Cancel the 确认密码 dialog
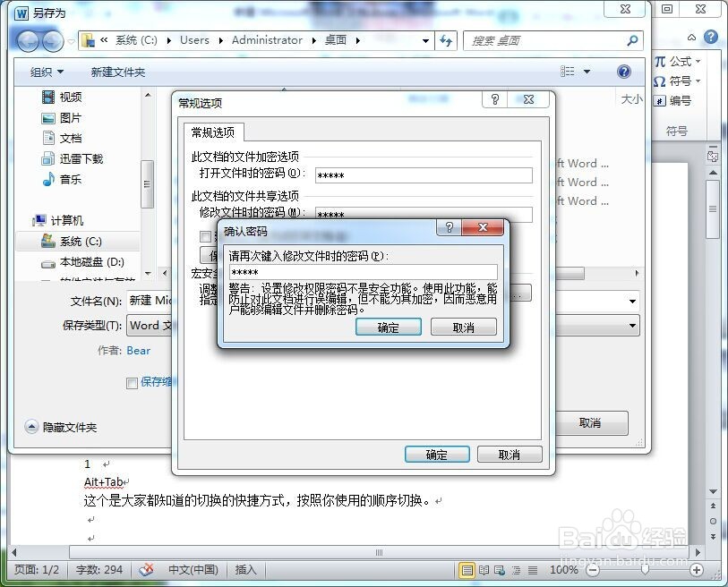728x587 pixels. pos(463,328)
